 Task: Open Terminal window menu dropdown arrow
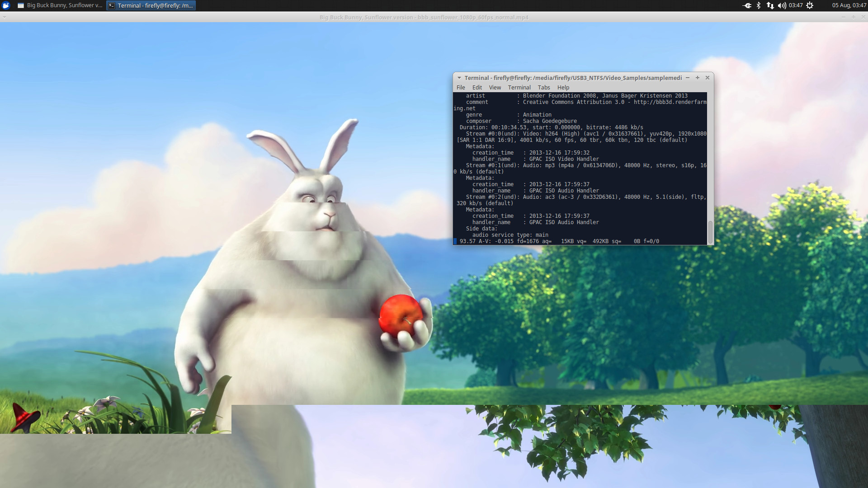coord(459,78)
